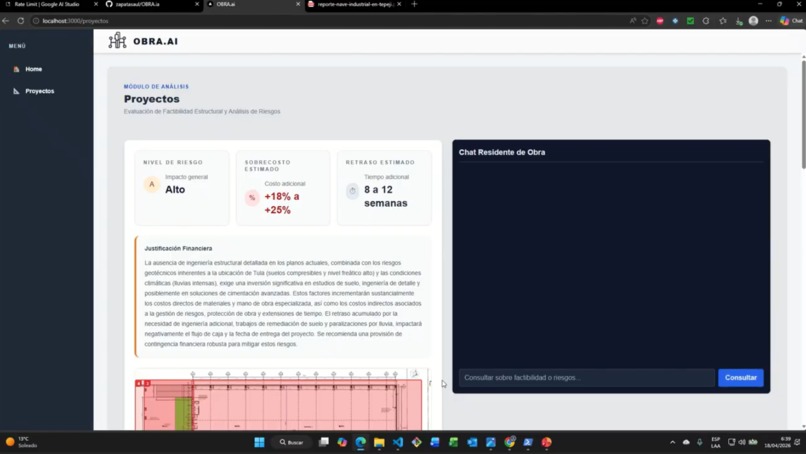The height and width of the screenshot is (454, 806).
Task: Open Task View on the taskbar
Action: [324, 442]
